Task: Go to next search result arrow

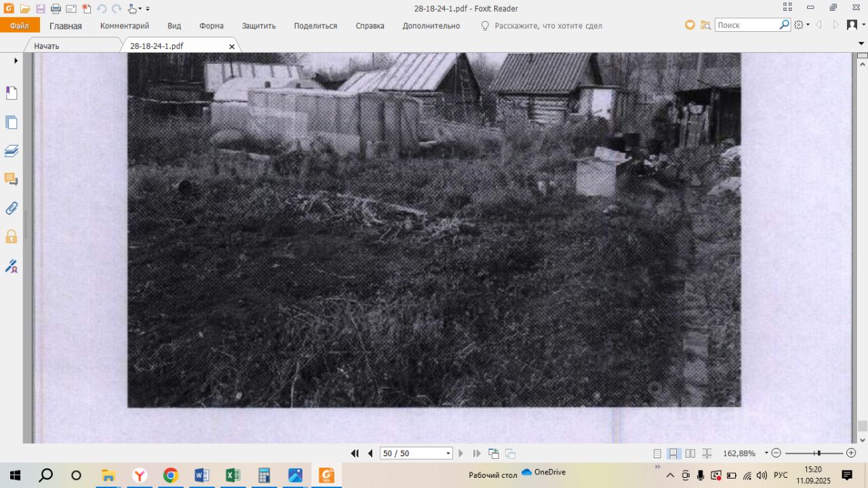Action: pyautogui.click(x=835, y=25)
